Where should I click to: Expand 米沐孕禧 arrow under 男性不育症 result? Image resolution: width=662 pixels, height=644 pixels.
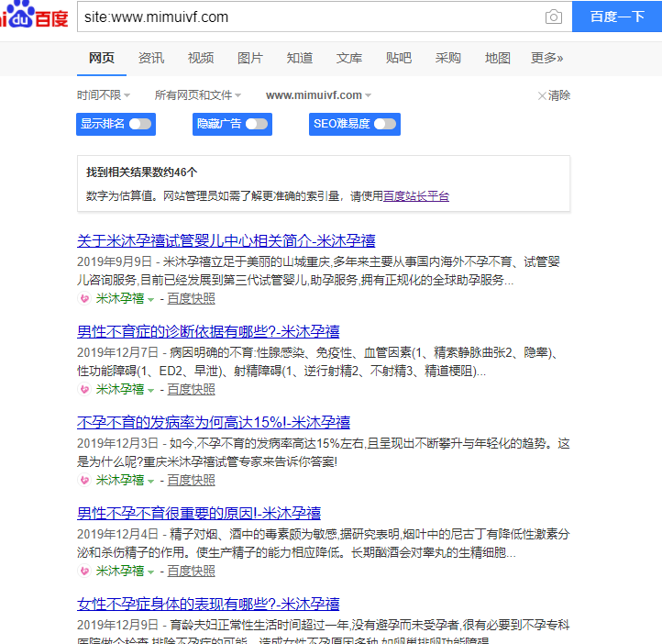[x=150, y=391]
